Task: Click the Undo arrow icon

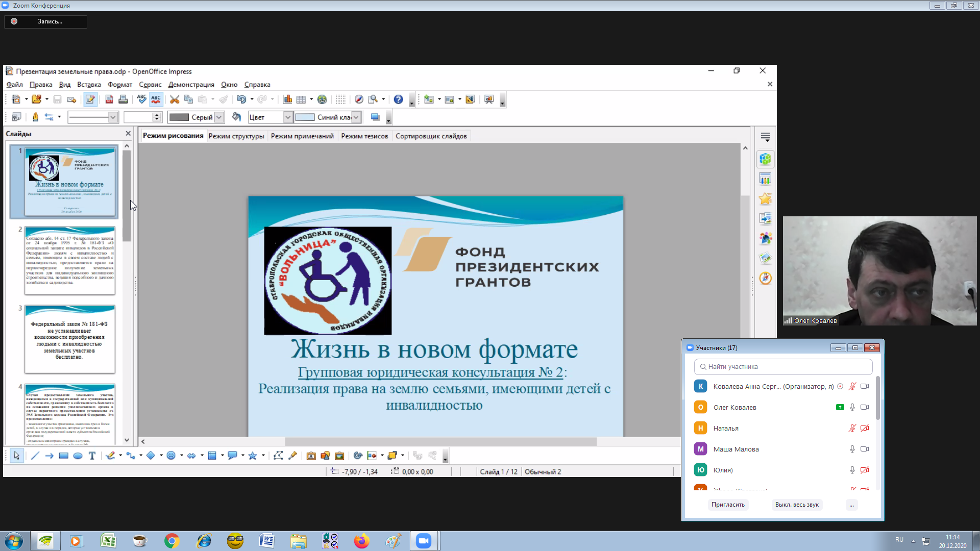Action: 241,99
